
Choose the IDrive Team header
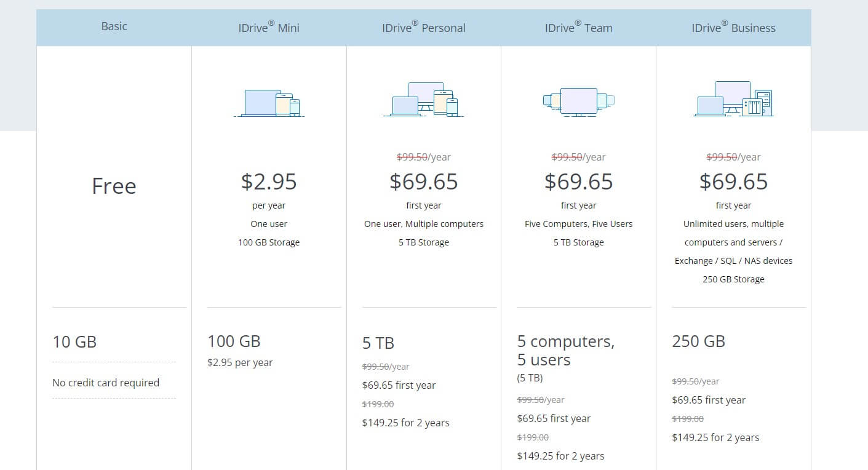tap(578, 28)
